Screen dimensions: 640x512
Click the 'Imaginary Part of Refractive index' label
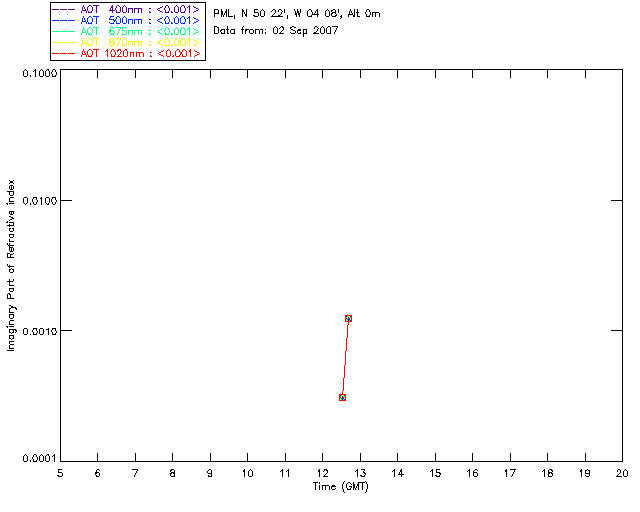[11, 265]
